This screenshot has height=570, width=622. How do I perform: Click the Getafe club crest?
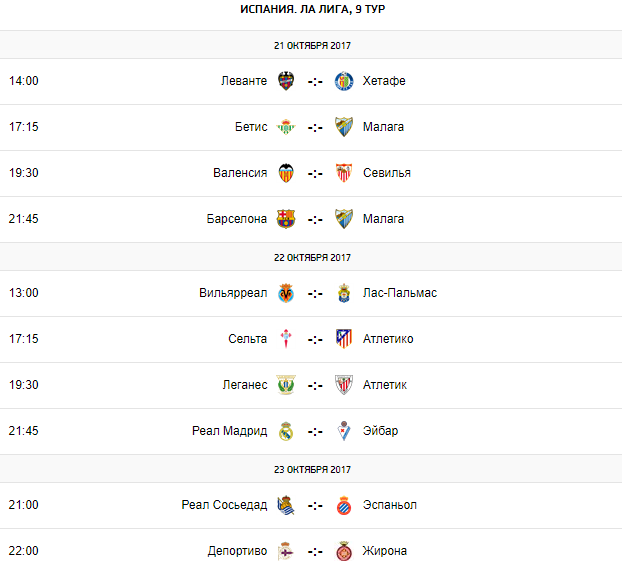coord(344,81)
